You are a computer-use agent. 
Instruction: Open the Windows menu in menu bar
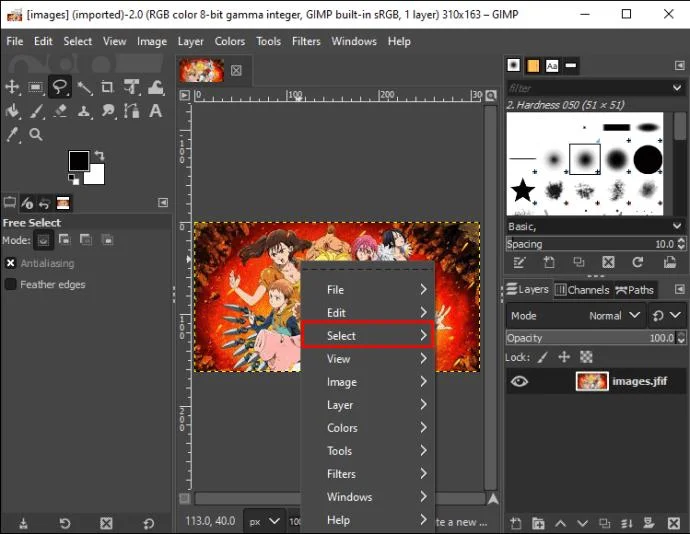354,41
